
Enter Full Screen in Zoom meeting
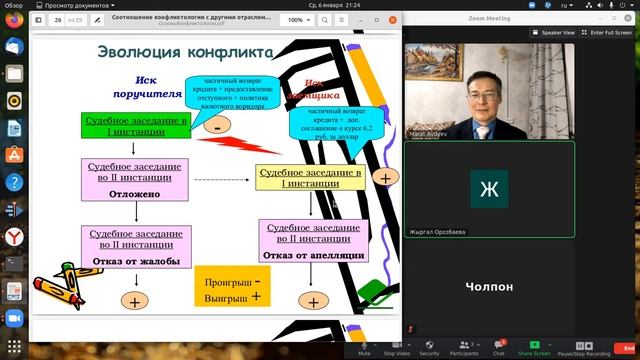(607, 33)
